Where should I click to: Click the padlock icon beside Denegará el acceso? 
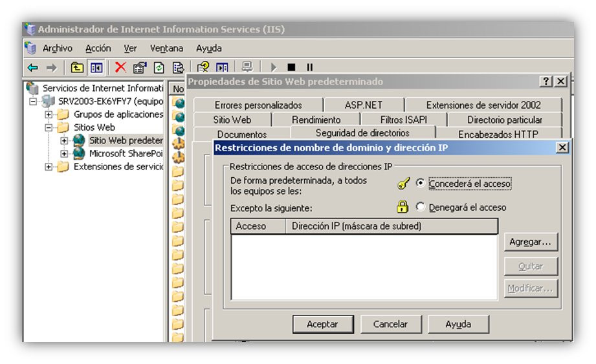coord(403,207)
